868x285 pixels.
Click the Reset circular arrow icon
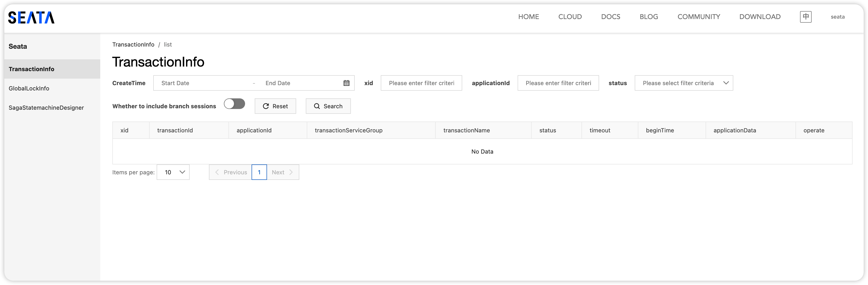click(266, 106)
